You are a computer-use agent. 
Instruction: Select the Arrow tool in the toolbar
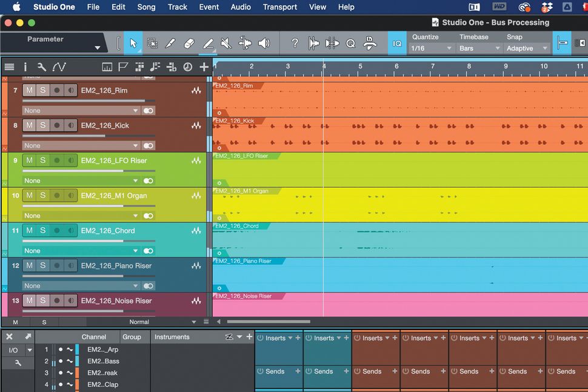(x=133, y=43)
